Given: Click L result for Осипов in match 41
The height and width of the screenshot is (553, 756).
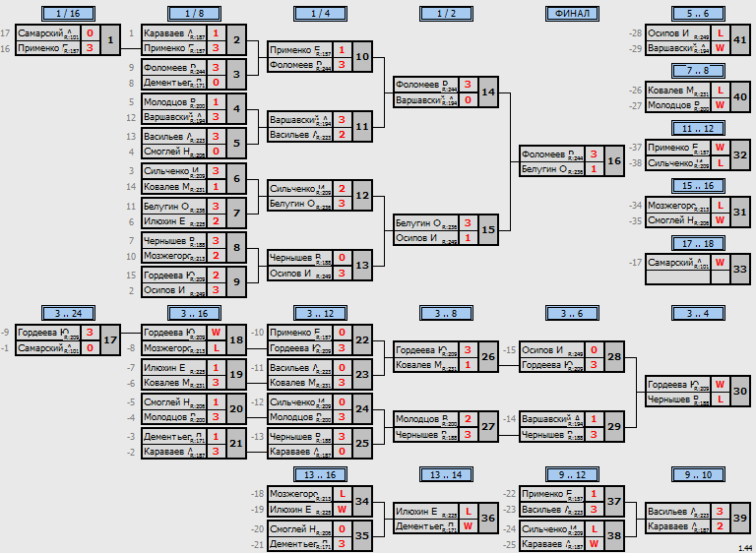Looking at the screenshot, I should pos(721,33).
